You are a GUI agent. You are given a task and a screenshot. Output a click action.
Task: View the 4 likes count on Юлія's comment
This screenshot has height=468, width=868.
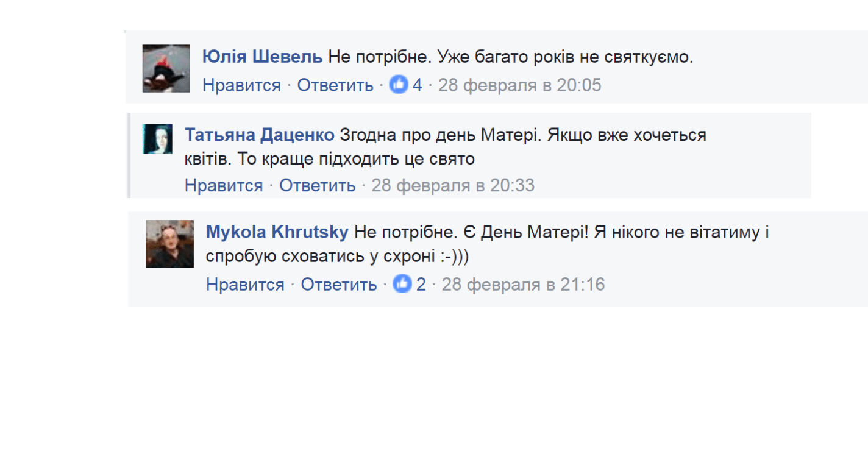(417, 85)
